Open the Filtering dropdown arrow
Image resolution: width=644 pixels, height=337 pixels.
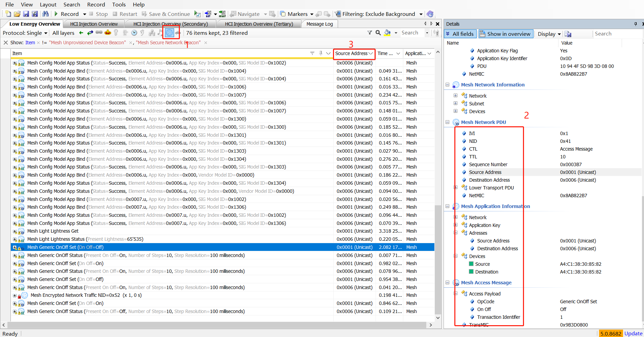coord(421,14)
